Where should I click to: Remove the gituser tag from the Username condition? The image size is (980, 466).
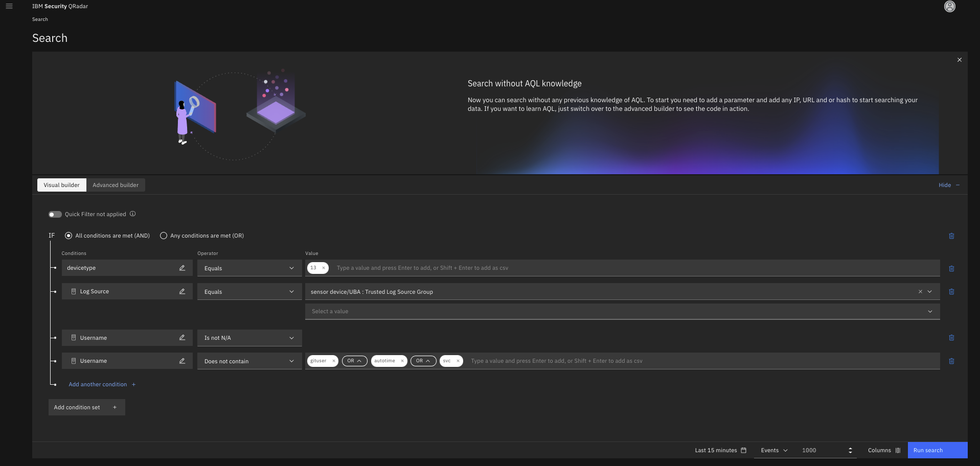(333, 361)
